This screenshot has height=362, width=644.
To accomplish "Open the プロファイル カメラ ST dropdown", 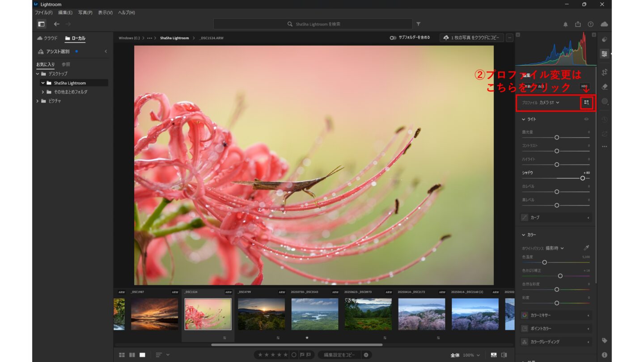I will click(x=549, y=103).
